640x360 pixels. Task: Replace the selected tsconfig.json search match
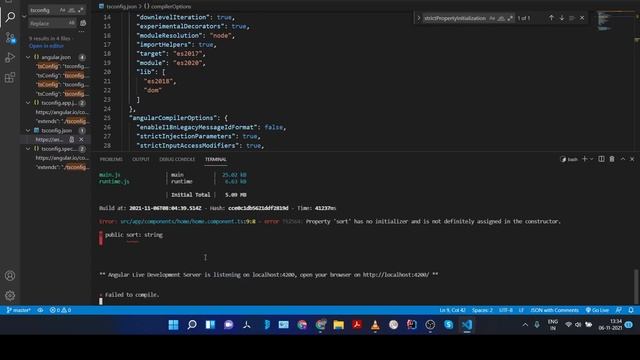tap(72, 140)
